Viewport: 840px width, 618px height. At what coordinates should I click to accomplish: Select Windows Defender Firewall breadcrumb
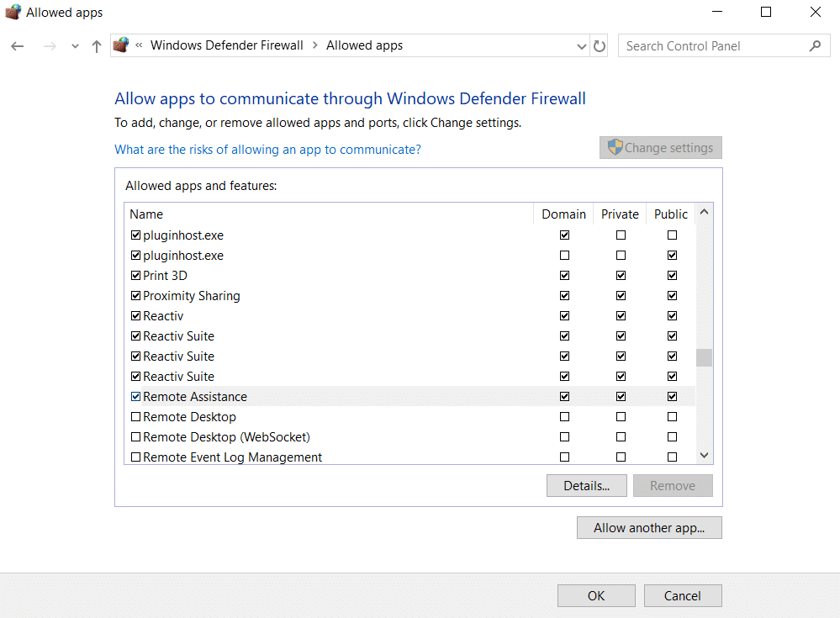tap(226, 45)
